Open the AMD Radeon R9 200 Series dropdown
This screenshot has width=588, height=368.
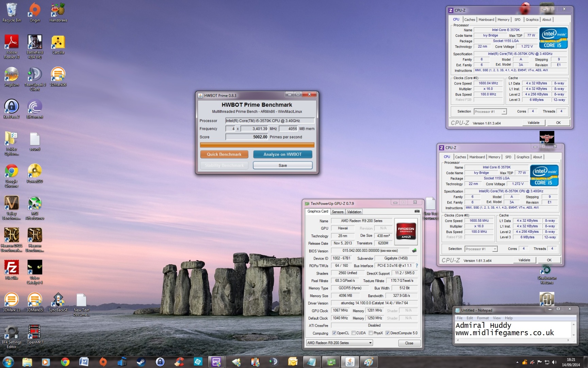pyautogui.click(x=340, y=343)
